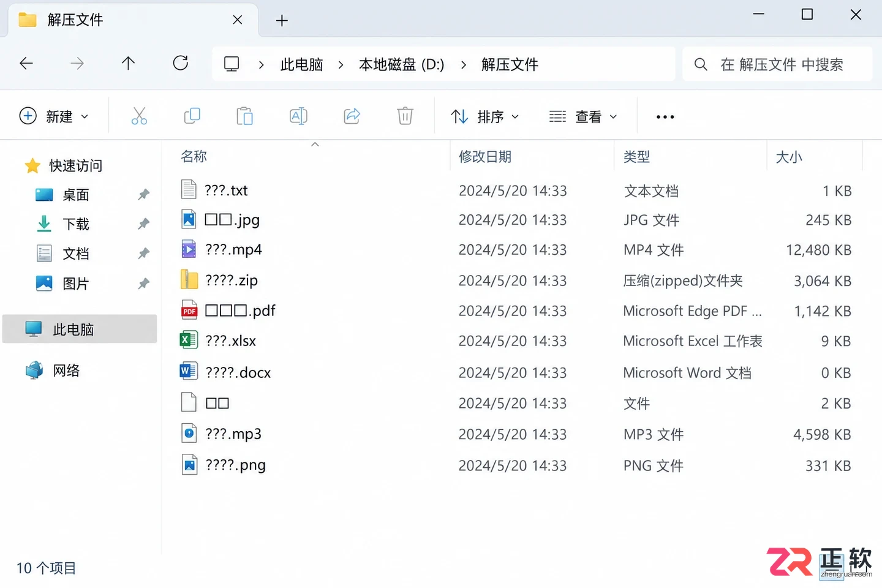This screenshot has height=588, width=882.
Task: Click the Share icon in toolbar
Action: (x=352, y=116)
